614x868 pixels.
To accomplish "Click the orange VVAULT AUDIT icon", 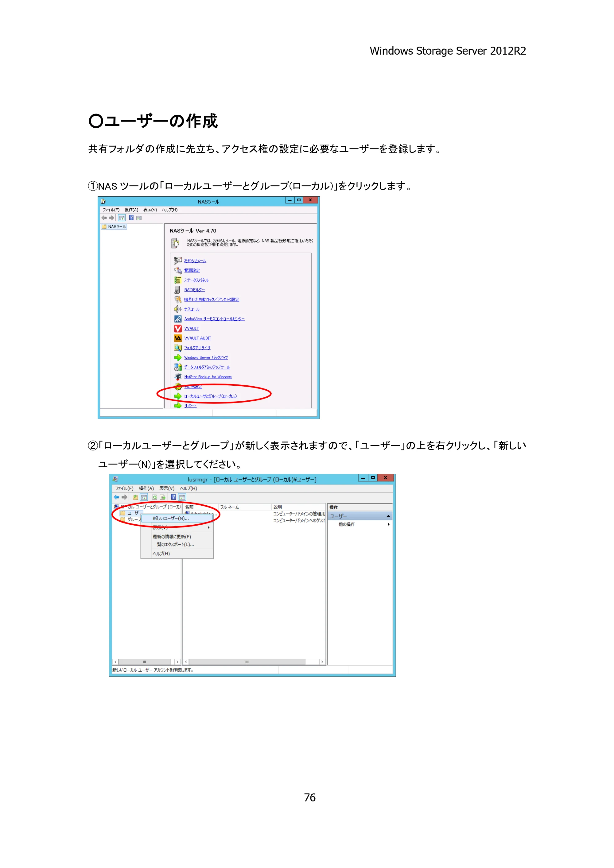I will tap(177, 338).
